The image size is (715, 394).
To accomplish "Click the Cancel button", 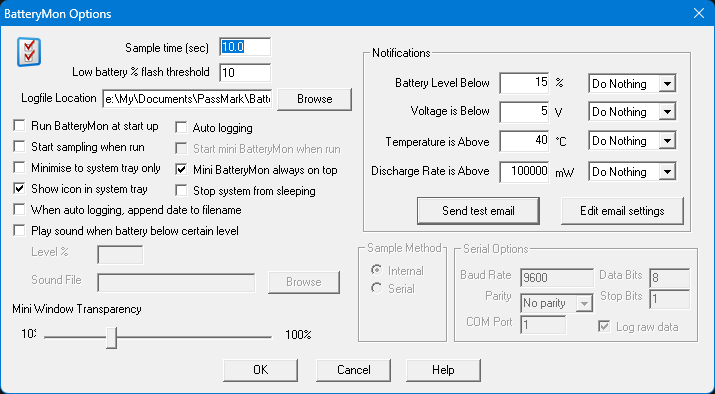I will (x=353, y=370).
